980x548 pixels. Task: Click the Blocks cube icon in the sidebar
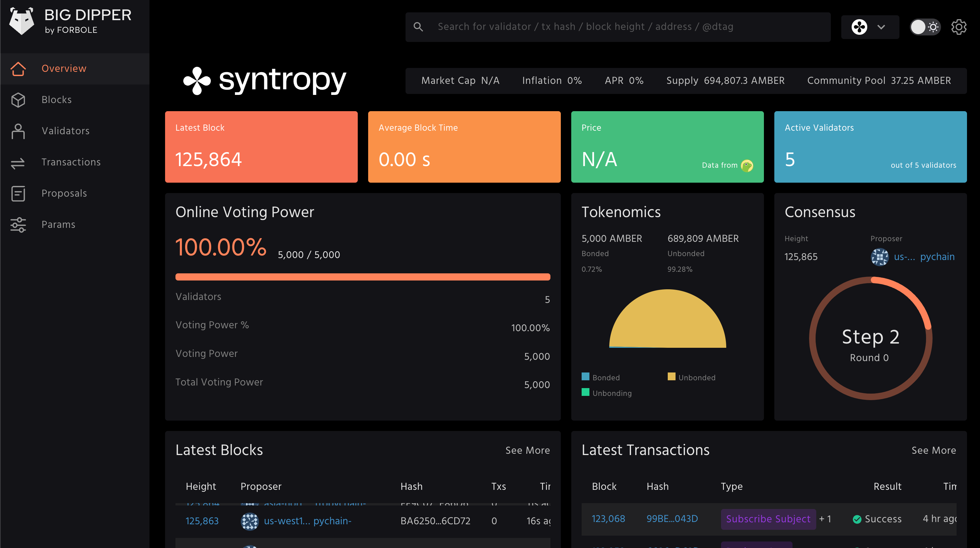click(x=18, y=100)
